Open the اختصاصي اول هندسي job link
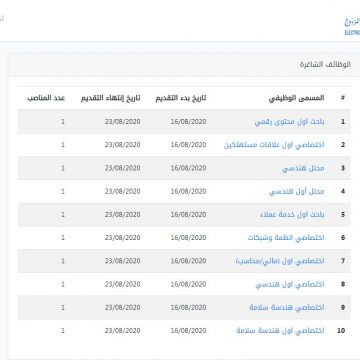Viewport: 360px width, 360px height. (x=290, y=284)
